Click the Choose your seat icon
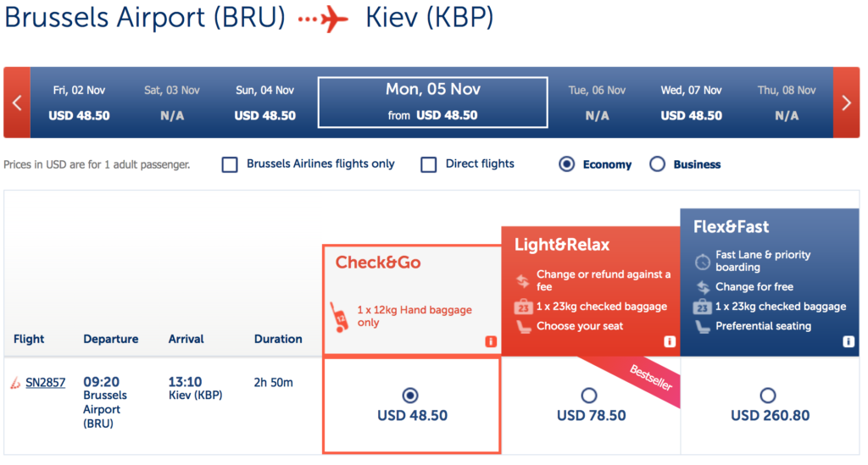Image resolution: width=868 pixels, height=465 pixels. (x=521, y=326)
